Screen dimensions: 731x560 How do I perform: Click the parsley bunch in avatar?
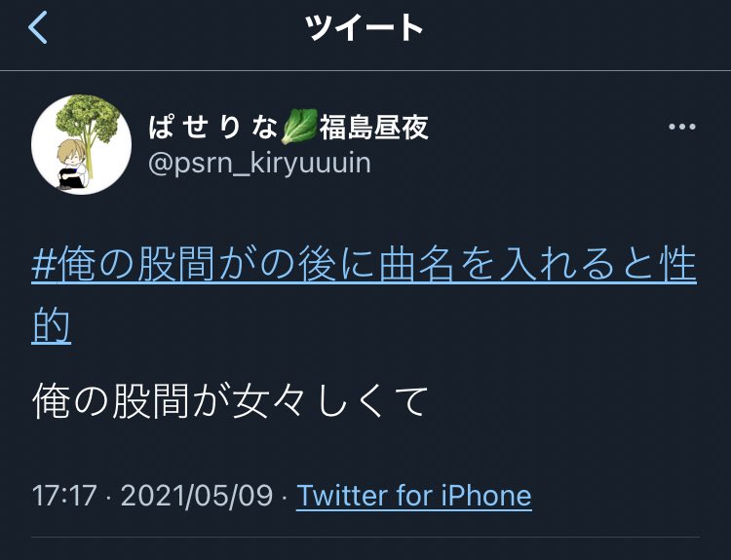[x=88, y=119]
